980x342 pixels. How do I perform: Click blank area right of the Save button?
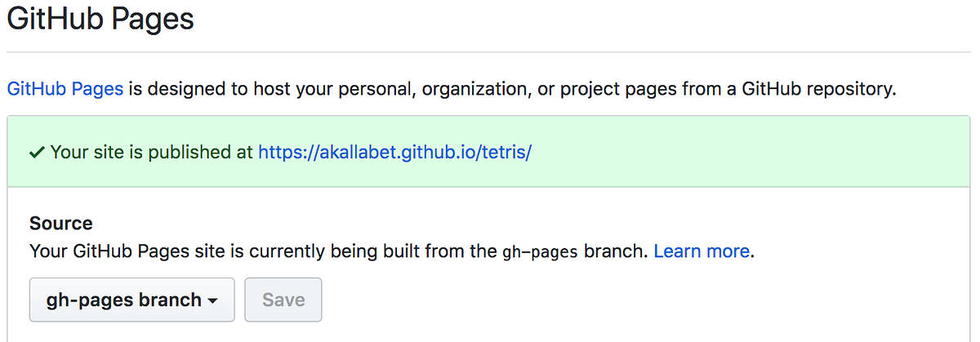pyautogui.click(x=572, y=300)
